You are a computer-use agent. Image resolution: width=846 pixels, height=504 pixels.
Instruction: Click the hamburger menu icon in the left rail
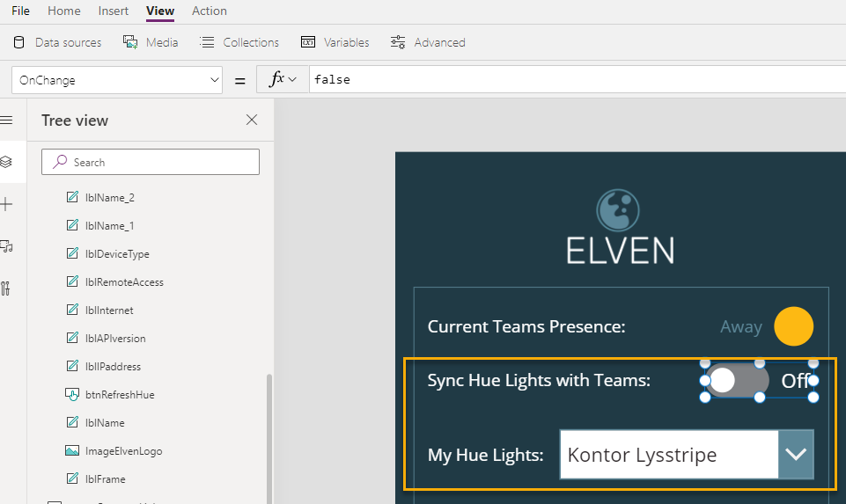6,121
